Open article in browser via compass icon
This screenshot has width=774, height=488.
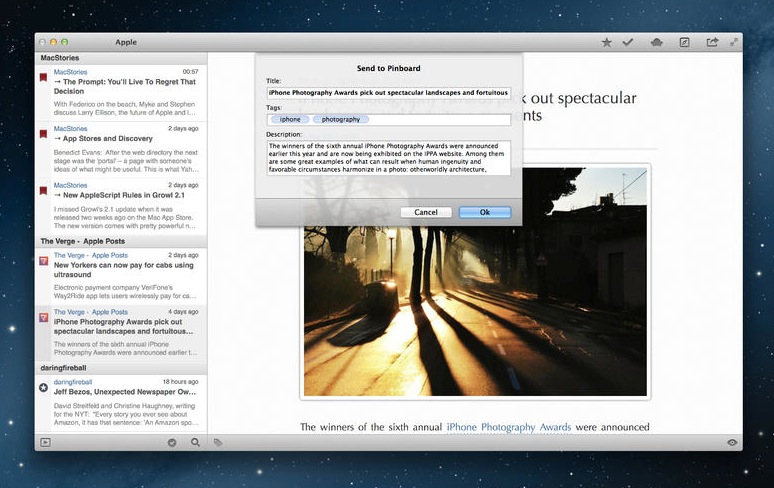[x=684, y=43]
